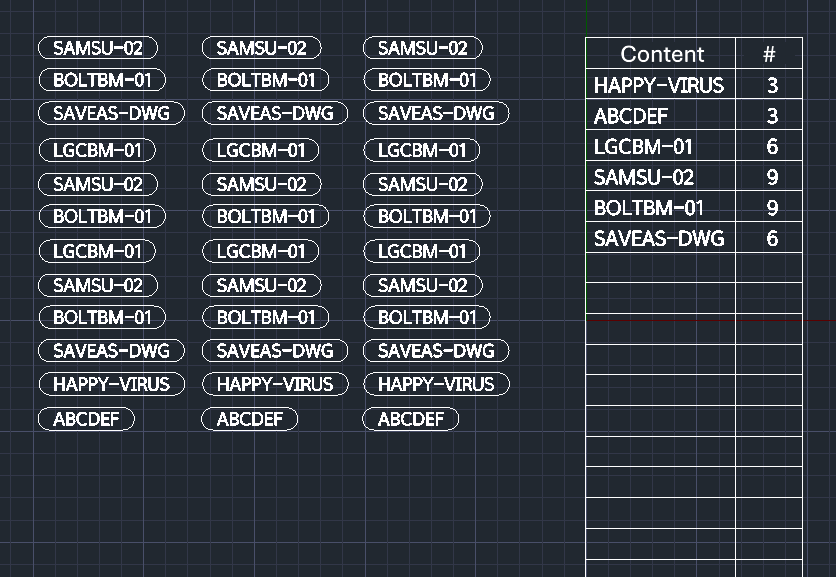Select the HAPPY-VIRUS label in the left column
836x577 pixels.
(x=111, y=384)
